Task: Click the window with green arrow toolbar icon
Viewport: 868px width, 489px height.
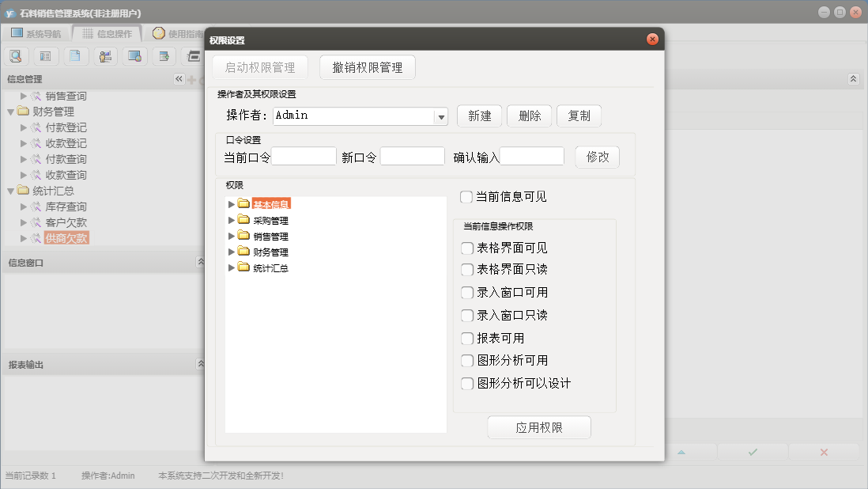Action: 164,56
